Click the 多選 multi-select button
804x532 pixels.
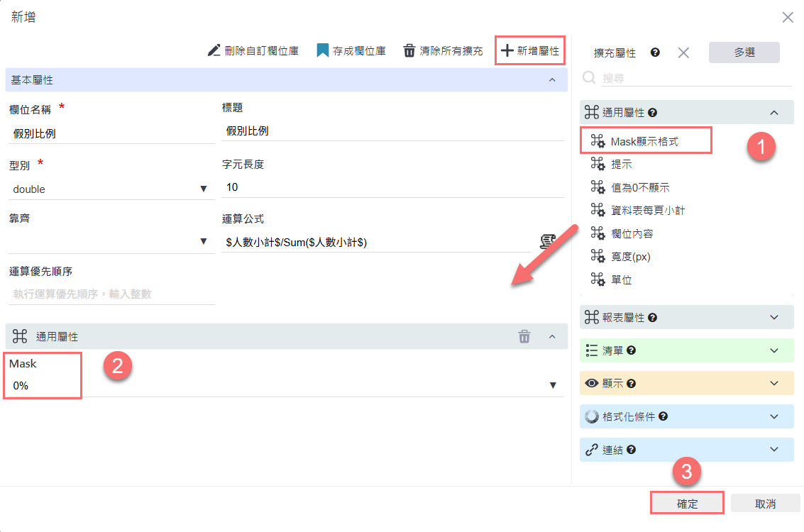744,52
